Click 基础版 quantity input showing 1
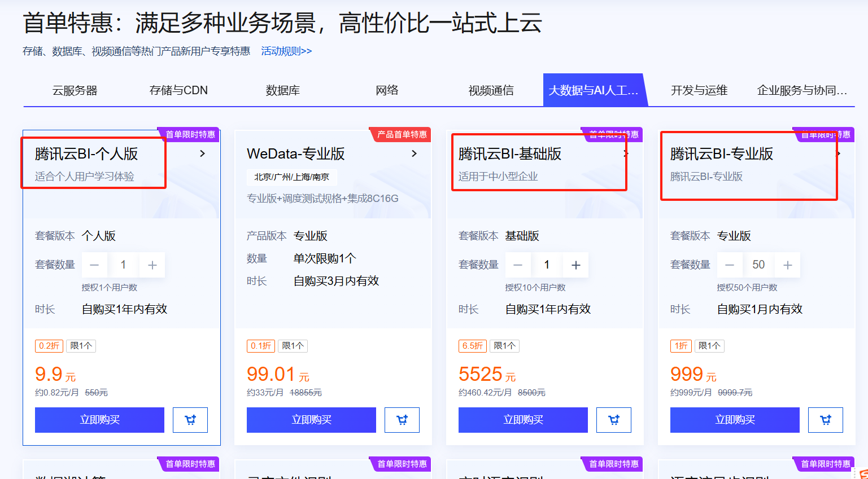 547,265
